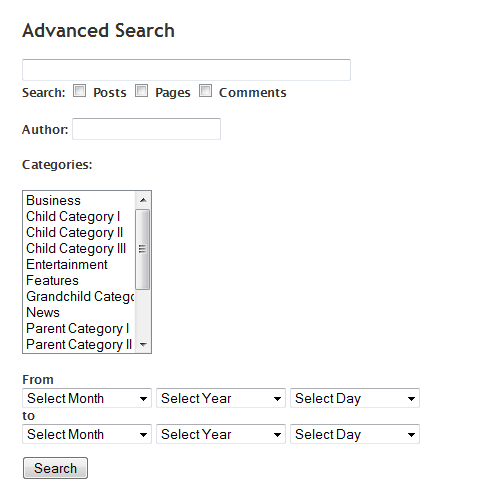Enable the Posts checkbox

[79, 91]
